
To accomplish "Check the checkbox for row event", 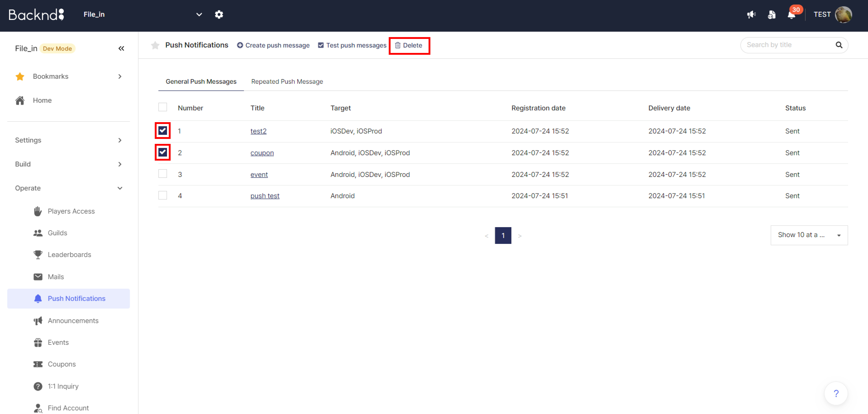I will [x=163, y=174].
